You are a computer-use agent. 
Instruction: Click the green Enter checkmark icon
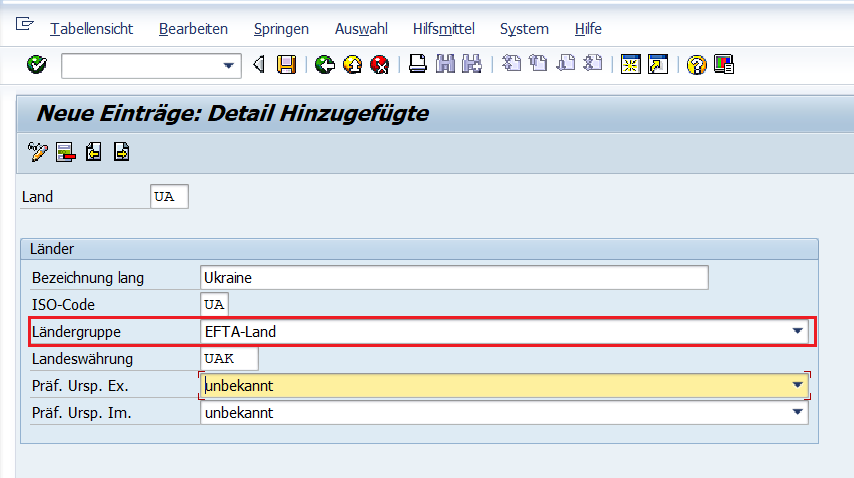(37, 65)
